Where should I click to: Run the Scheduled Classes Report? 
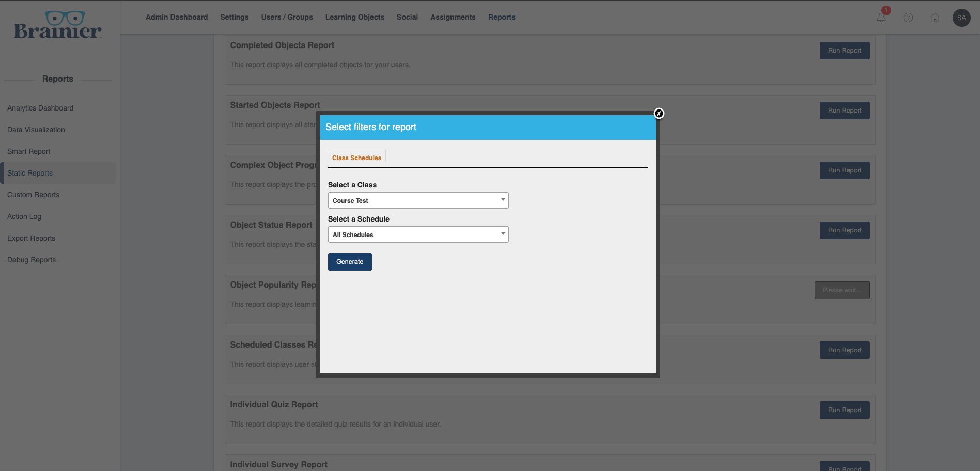[x=845, y=350]
